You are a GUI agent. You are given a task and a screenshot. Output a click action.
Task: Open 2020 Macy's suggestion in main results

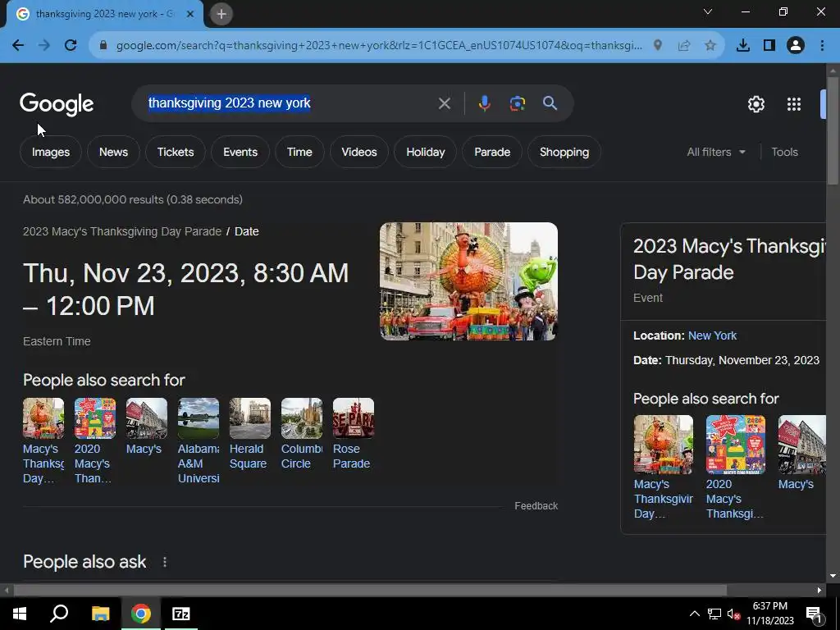pos(95,441)
